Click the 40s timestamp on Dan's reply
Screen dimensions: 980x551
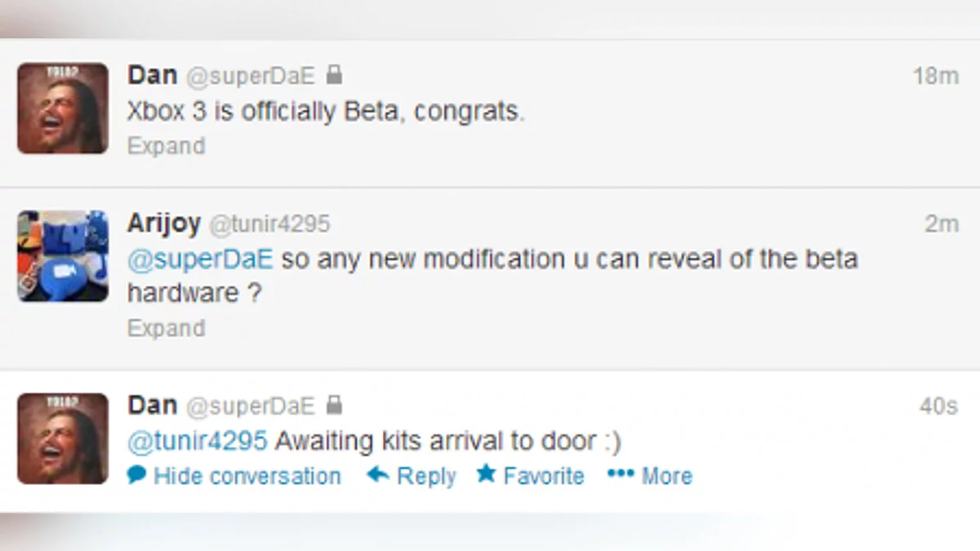click(938, 406)
